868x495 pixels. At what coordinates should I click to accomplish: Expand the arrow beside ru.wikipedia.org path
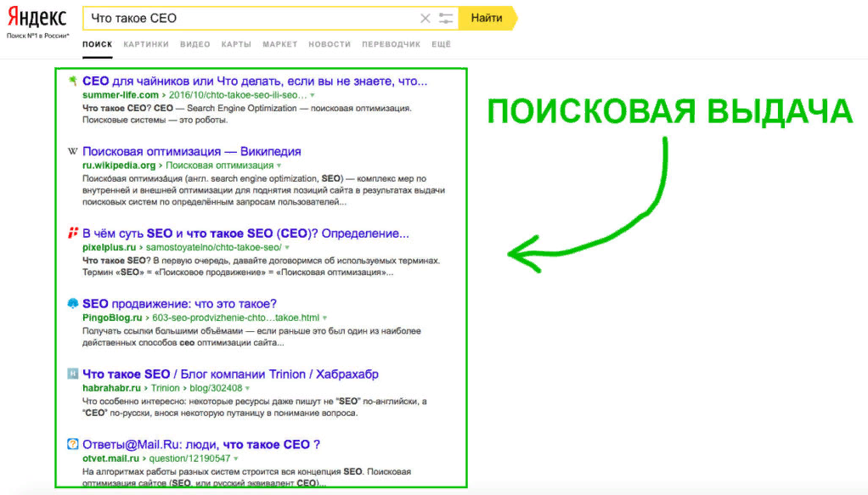point(279,166)
